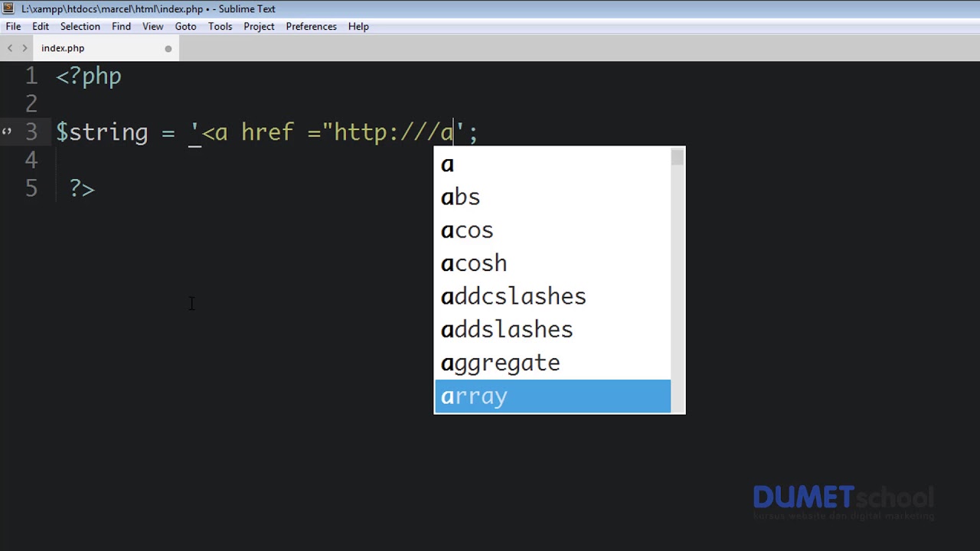Open the View menu
The height and width of the screenshot is (551, 980).
pyautogui.click(x=152, y=26)
